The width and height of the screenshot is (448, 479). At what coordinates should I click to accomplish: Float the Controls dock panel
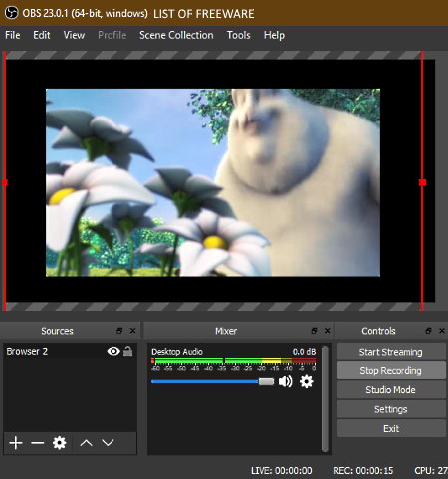click(x=428, y=331)
